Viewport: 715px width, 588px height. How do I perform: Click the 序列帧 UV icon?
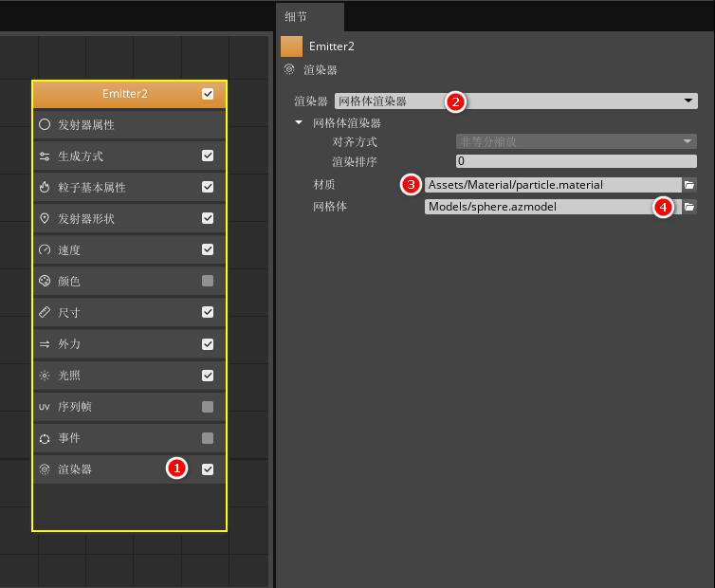[45, 407]
